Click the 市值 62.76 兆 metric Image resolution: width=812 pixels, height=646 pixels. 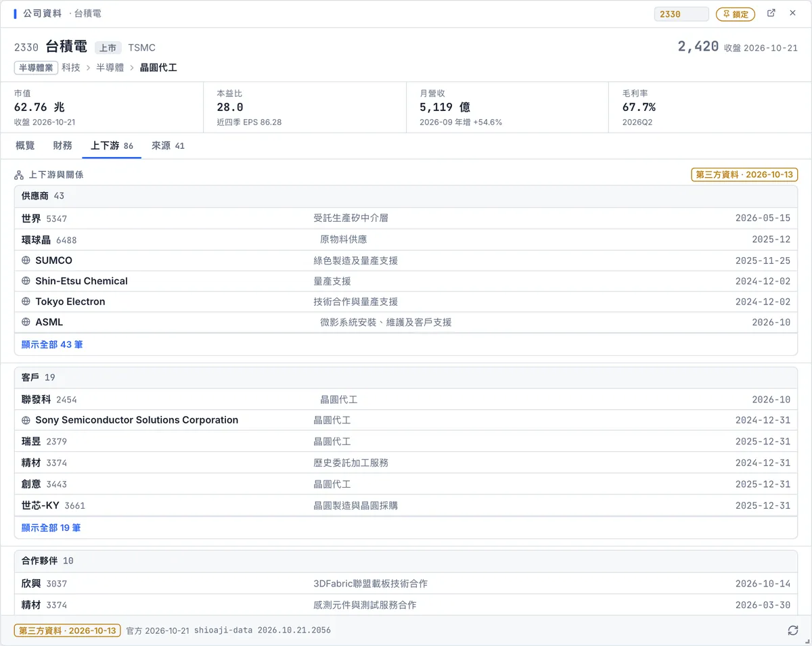(101, 108)
